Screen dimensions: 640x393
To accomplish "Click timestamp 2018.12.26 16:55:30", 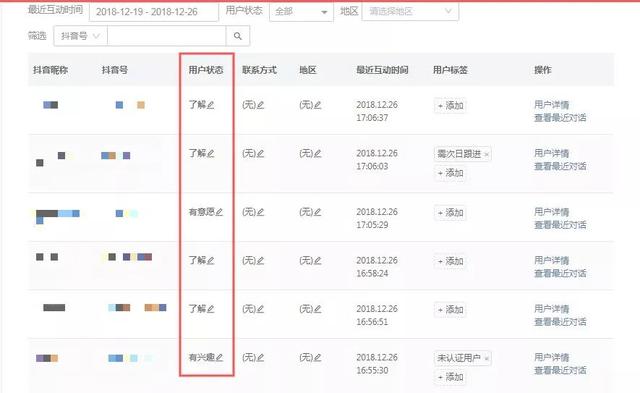I will (377, 364).
